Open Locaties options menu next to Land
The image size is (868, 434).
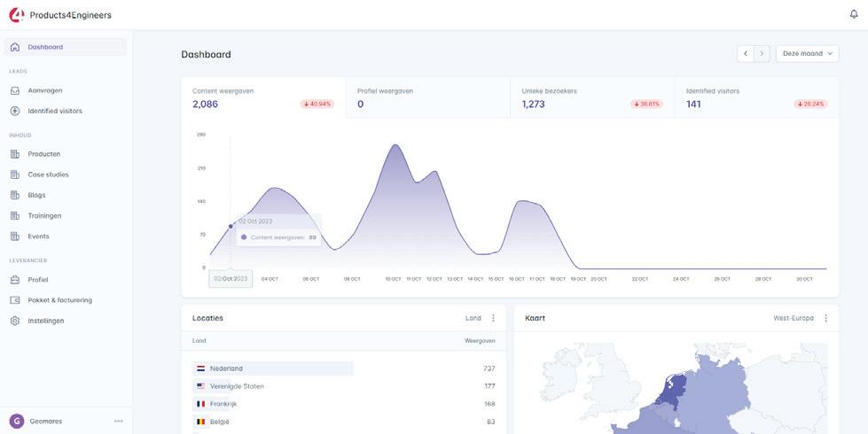[x=493, y=319]
